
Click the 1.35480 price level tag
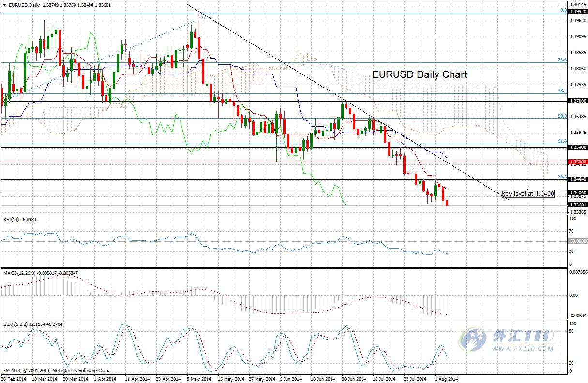coord(578,147)
